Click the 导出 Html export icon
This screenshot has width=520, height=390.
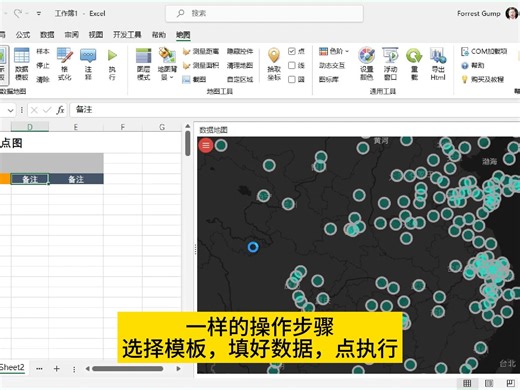coord(438,64)
